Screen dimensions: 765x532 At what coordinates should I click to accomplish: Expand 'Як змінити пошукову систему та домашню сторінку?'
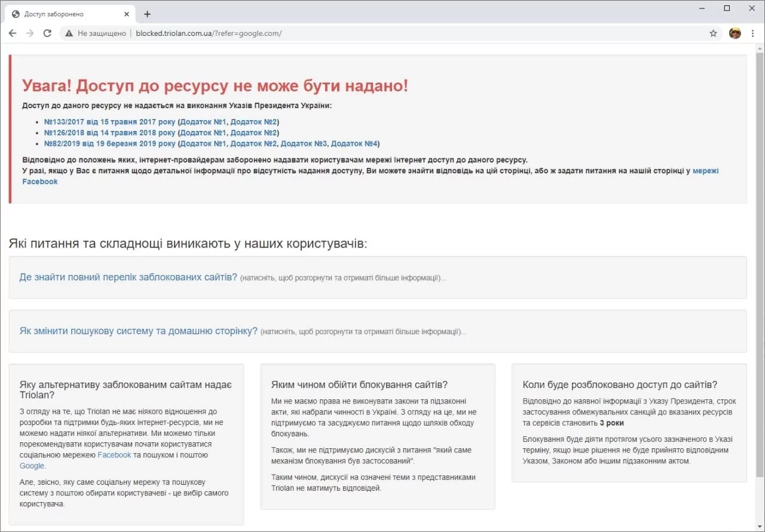pyautogui.click(x=139, y=331)
